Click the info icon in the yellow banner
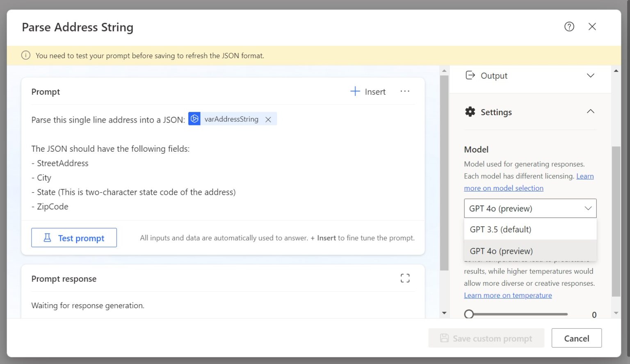The image size is (630, 364). coord(26,55)
